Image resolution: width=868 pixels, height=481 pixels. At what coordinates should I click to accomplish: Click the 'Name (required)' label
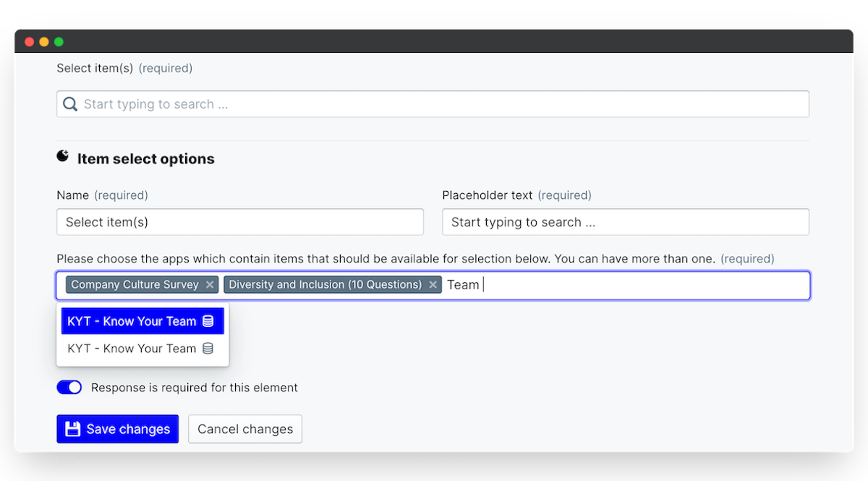point(102,195)
